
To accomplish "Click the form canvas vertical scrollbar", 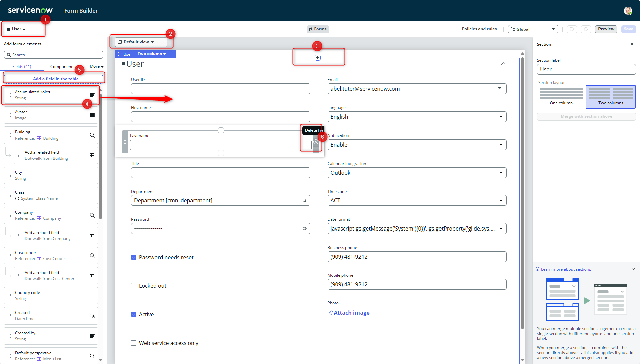I will 522,192.
